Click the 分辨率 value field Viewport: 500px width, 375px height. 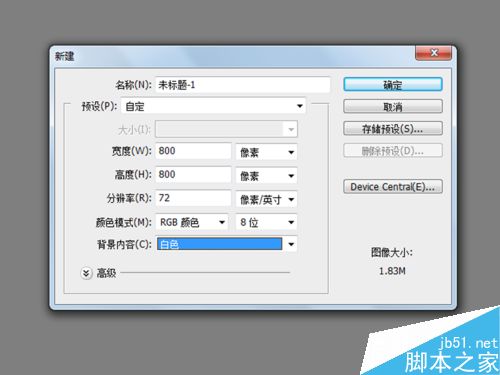(x=193, y=198)
